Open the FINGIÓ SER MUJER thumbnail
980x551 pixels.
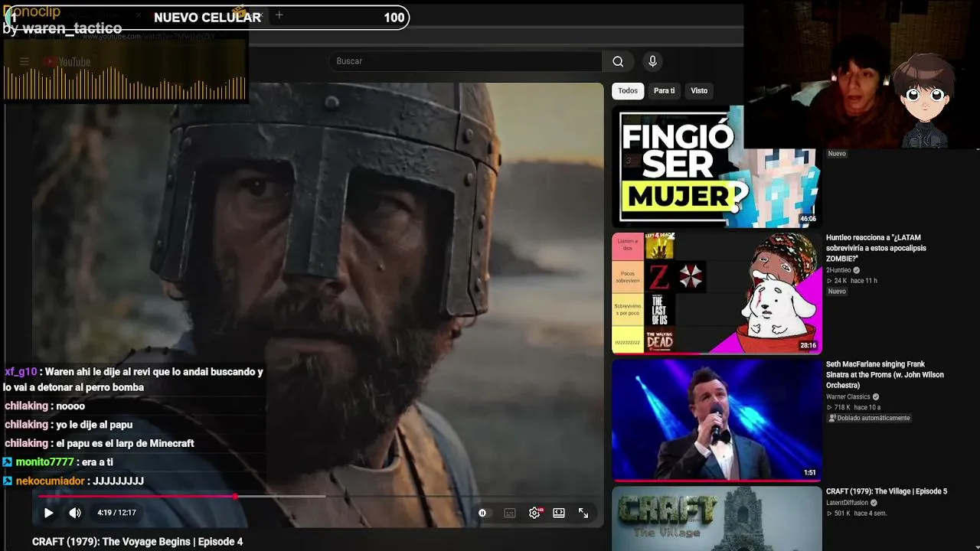coord(717,166)
